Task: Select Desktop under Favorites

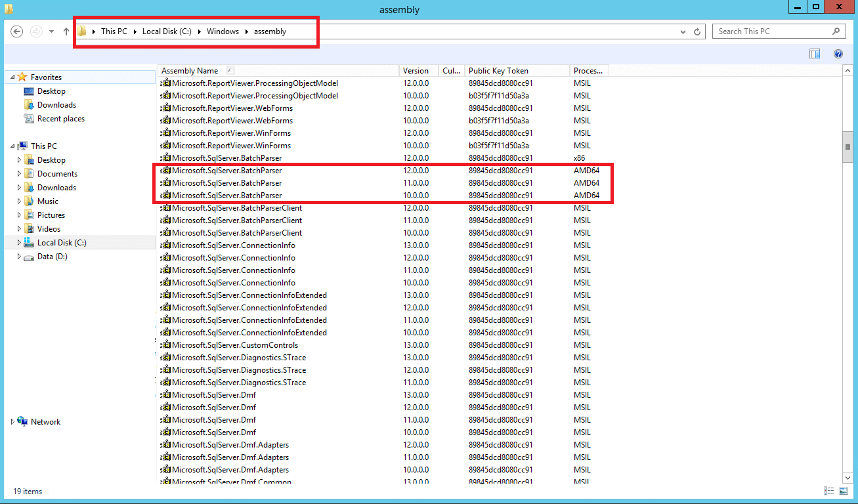Action: 51,91
